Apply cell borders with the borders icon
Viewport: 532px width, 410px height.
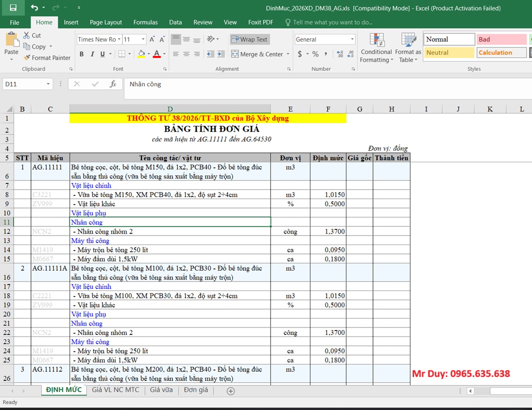pos(121,54)
